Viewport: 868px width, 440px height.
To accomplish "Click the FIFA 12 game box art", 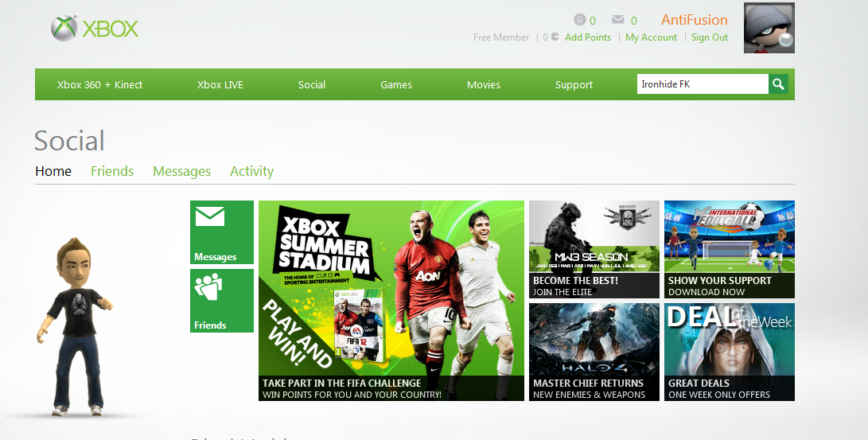I will pos(358,326).
